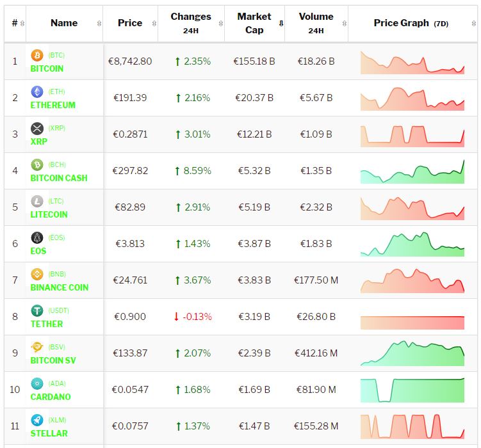
Task: Click the EOS logo icon
Action: click(x=37, y=238)
